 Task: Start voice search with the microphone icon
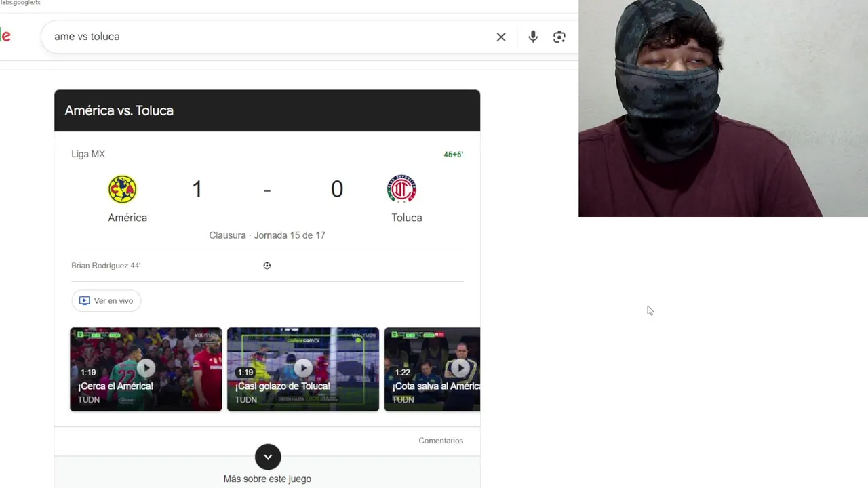pyautogui.click(x=533, y=37)
